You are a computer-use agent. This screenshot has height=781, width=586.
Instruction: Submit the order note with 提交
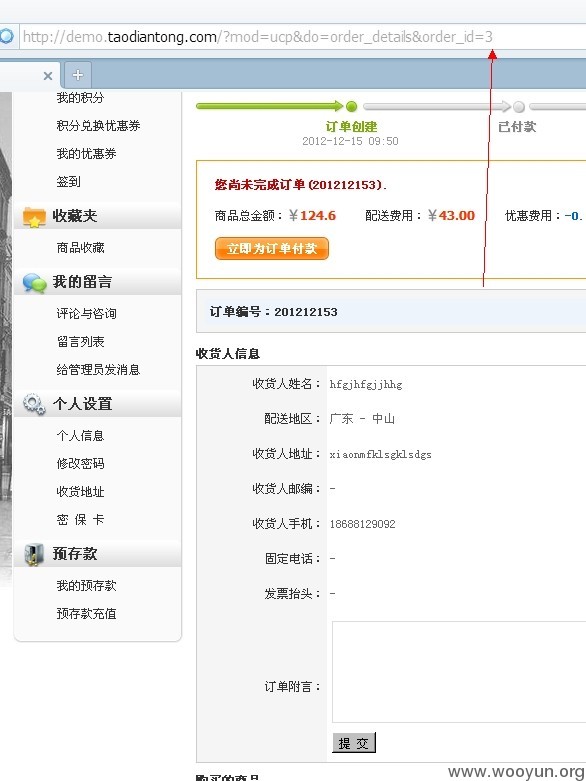(x=353, y=743)
